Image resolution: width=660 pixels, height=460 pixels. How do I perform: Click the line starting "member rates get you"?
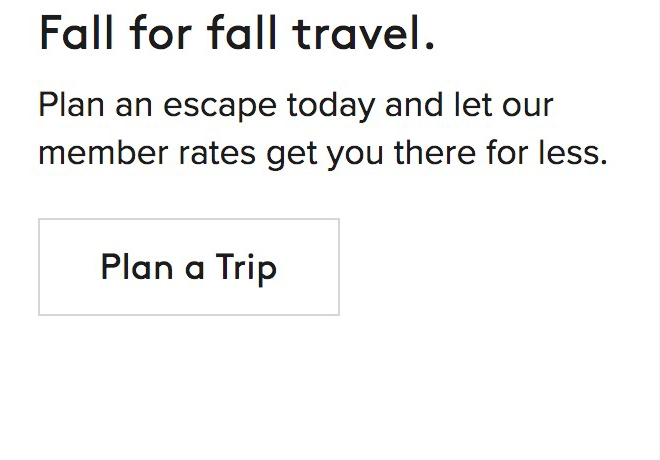323,154
